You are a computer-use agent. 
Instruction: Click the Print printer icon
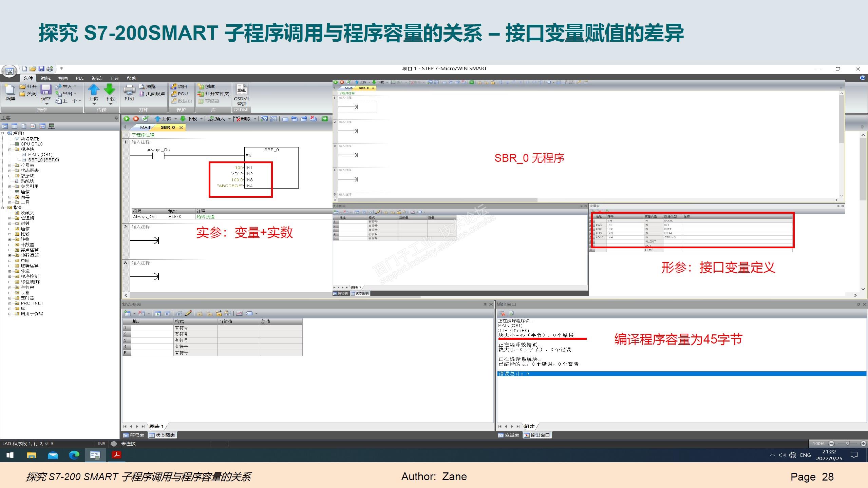(129, 90)
